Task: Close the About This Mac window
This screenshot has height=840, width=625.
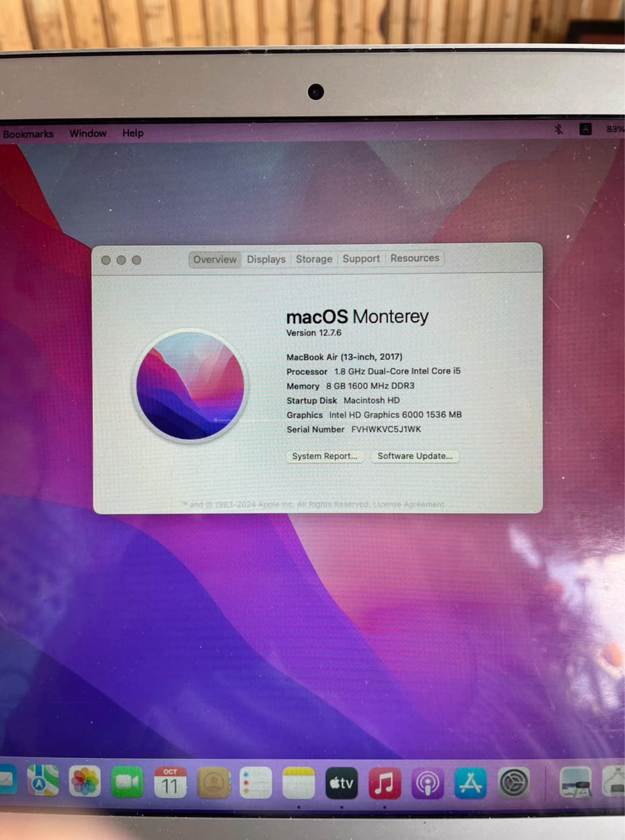Action: 106,260
